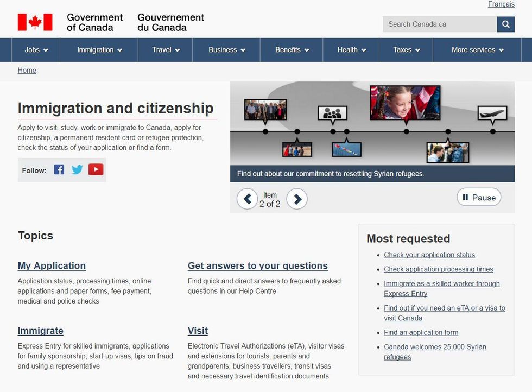Go to previous carousel item

click(247, 199)
